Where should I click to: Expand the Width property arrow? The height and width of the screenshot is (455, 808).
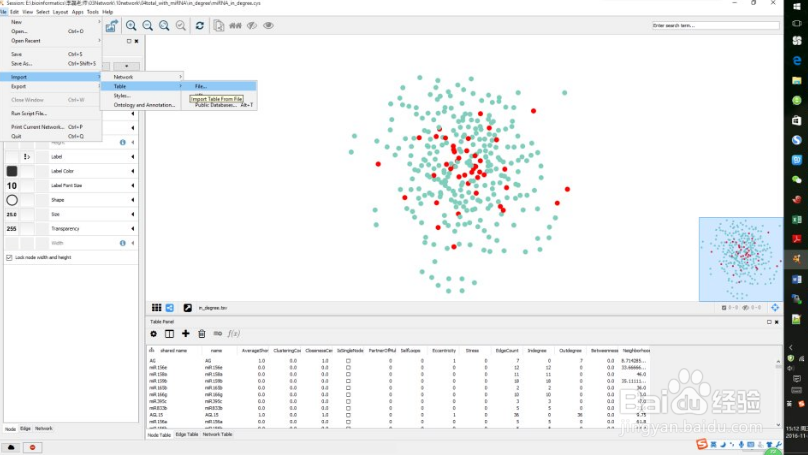(133, 243)
